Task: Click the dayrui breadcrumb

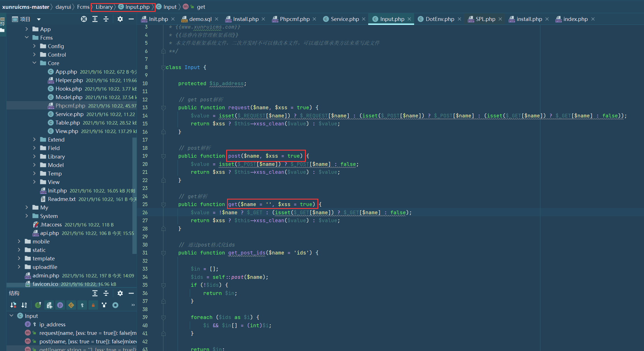Action: (63, 7)
